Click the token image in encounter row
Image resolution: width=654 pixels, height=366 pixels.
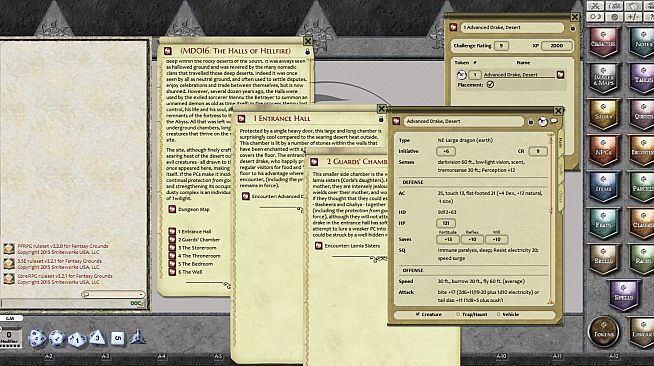tap(461, 75)
